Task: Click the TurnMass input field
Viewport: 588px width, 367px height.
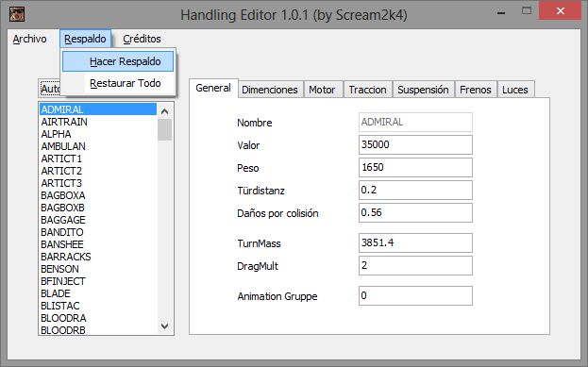Action: tap(415, 242)
